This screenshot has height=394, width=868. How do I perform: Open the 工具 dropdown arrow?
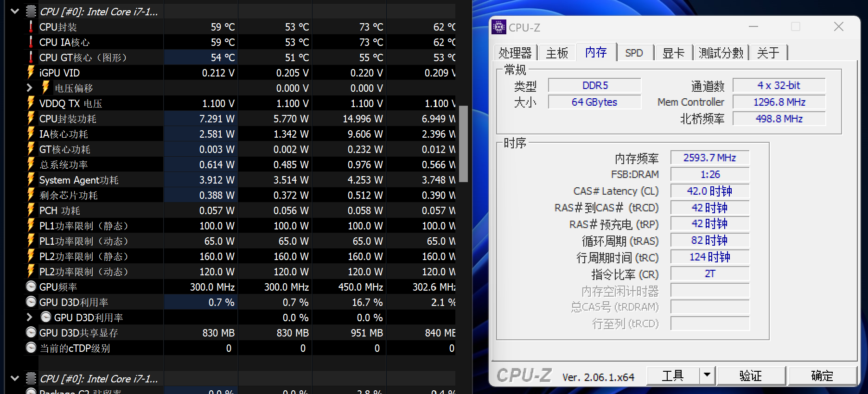(707, 375)
